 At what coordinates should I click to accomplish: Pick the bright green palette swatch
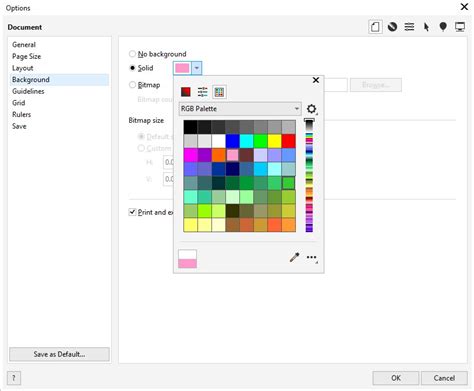pyautogui.click(x=260, y=141)
